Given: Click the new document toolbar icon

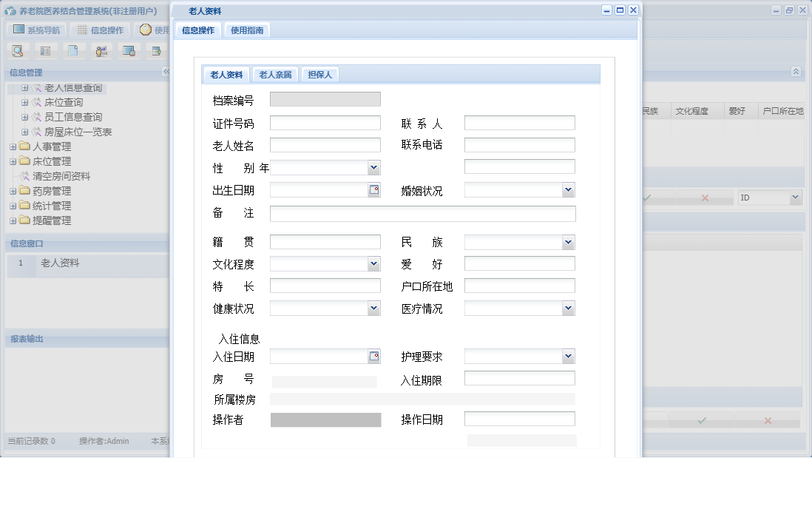Looking at the screenshot, I should point(73,50).
